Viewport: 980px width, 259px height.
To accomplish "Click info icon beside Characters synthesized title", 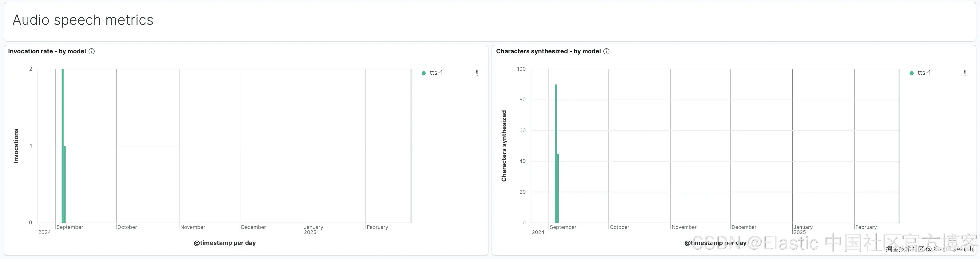I will [x=606, y=51].
